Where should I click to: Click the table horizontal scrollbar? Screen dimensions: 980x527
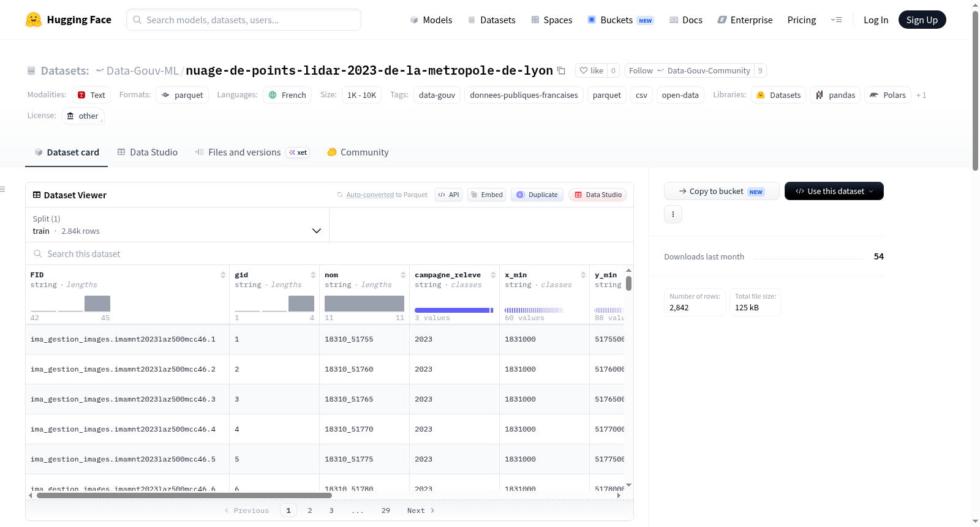tap(184, 495)
